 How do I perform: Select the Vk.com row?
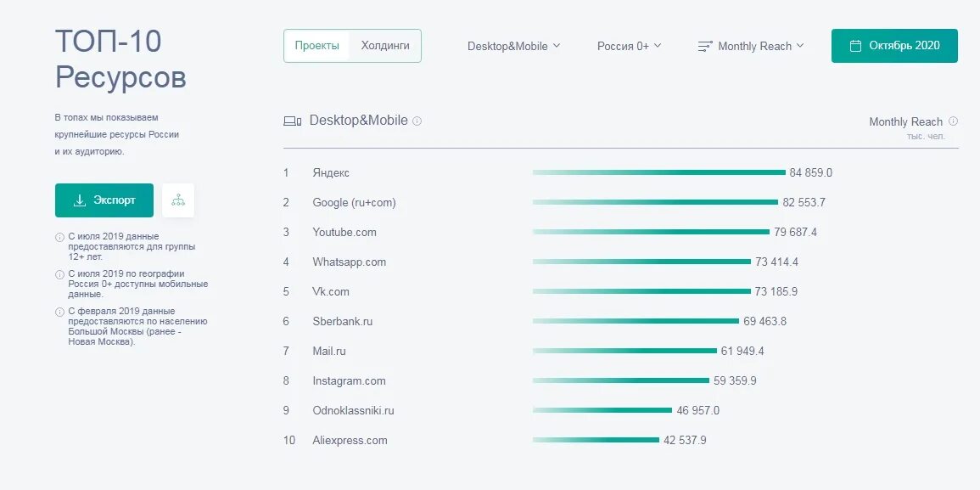(x=620, y=291)
